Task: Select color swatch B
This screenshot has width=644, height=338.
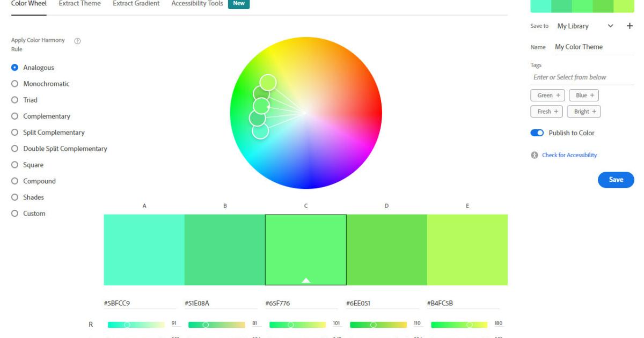Action: tap(225, 250)
